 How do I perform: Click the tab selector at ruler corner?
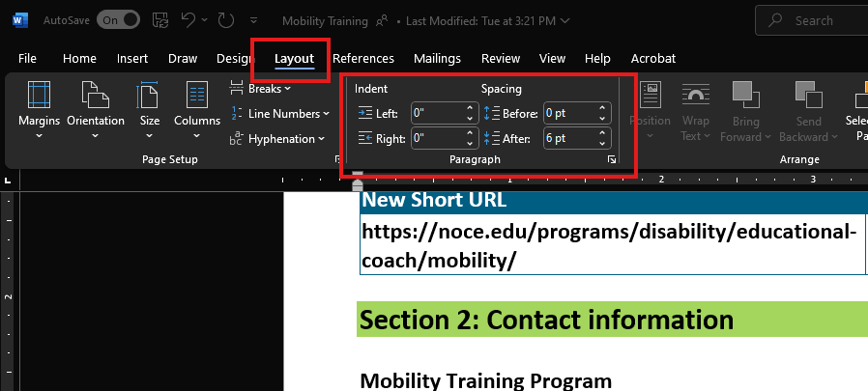(8, 180)
